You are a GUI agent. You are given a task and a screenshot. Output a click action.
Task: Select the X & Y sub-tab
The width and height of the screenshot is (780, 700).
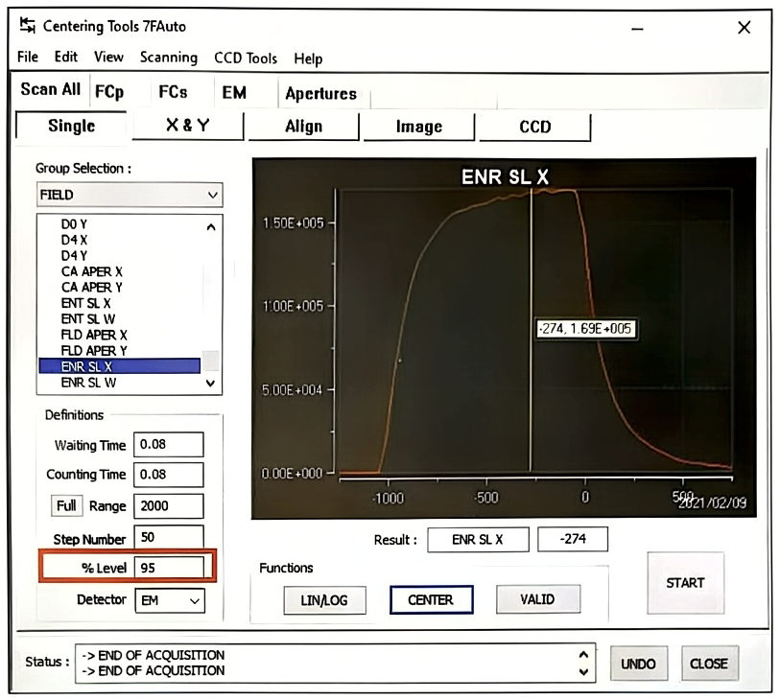tap(187, 126)
